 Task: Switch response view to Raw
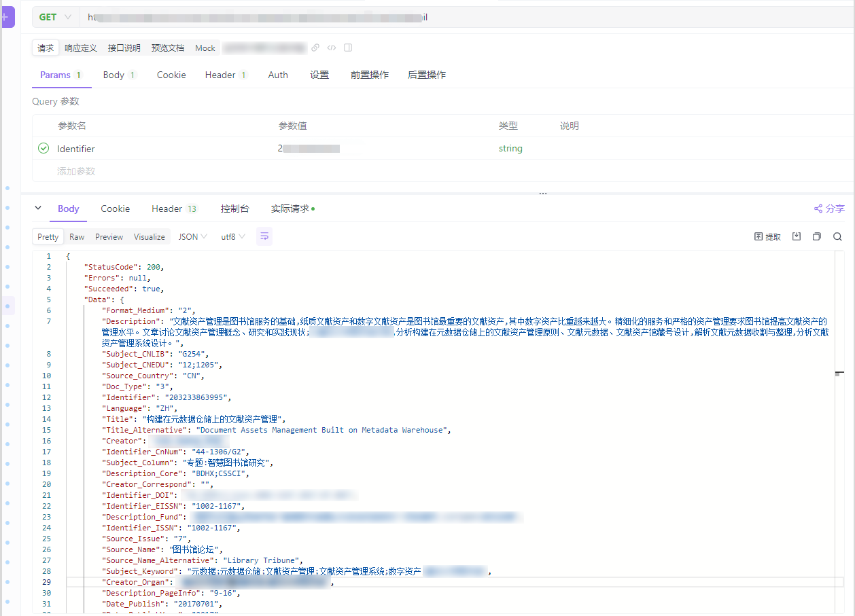(77, 237)
